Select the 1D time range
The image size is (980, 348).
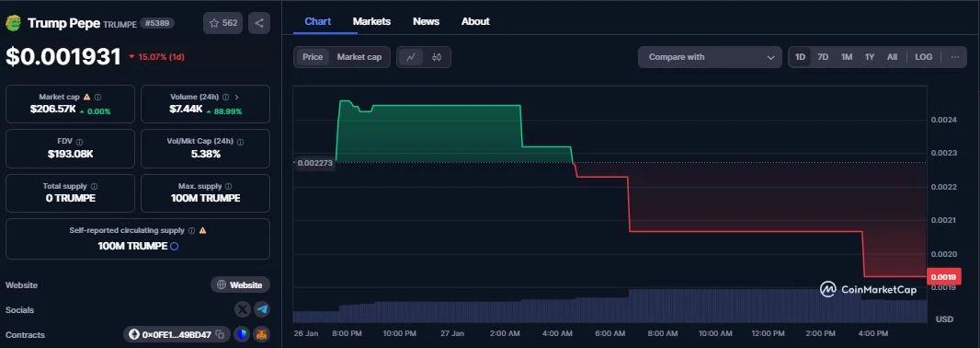tap(800, 57)
